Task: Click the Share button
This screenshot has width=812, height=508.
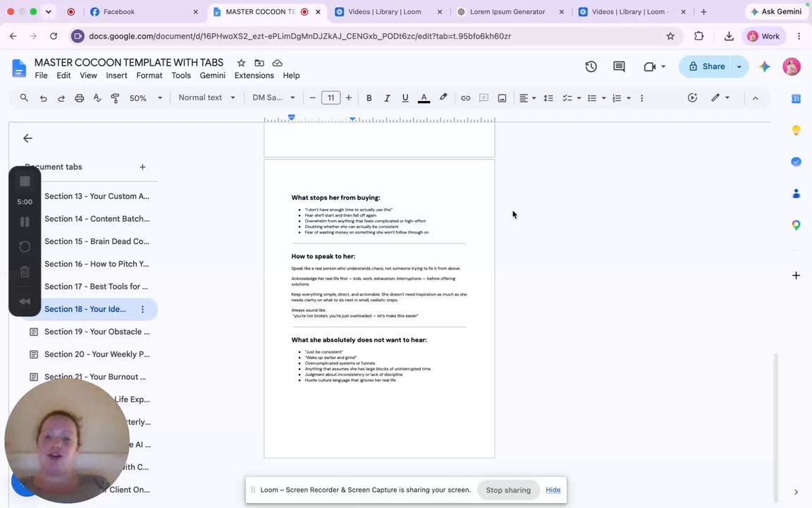Action: click(706, 66)
